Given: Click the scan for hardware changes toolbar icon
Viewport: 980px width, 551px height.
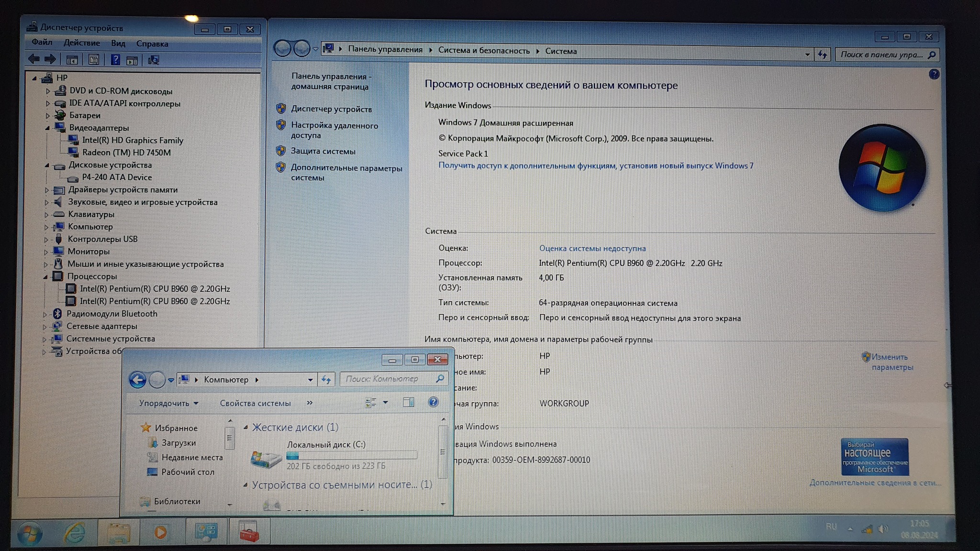Looking at the screenshot, I should click(153, 60).
